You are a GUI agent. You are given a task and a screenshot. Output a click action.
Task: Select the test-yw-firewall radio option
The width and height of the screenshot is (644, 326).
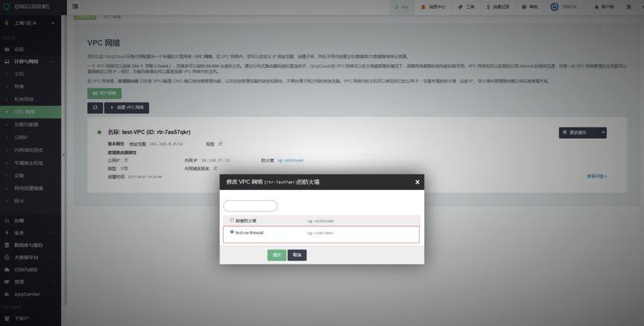tap(232, 232)
